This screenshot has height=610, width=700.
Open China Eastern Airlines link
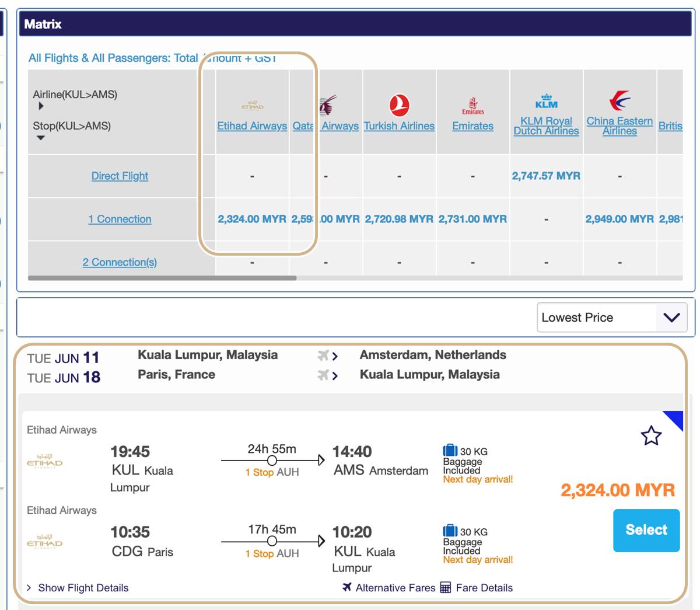click(x=619, y=126)
